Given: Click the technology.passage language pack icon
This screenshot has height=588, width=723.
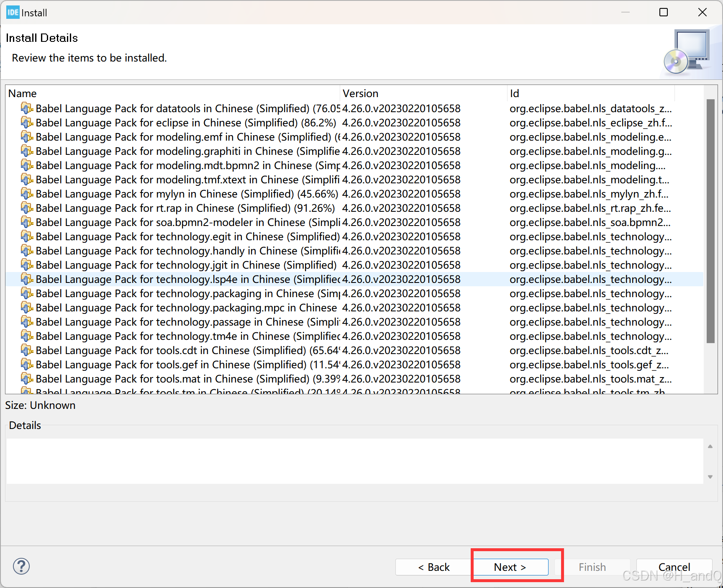Looking at the screenshot, I should pos(27,322).
